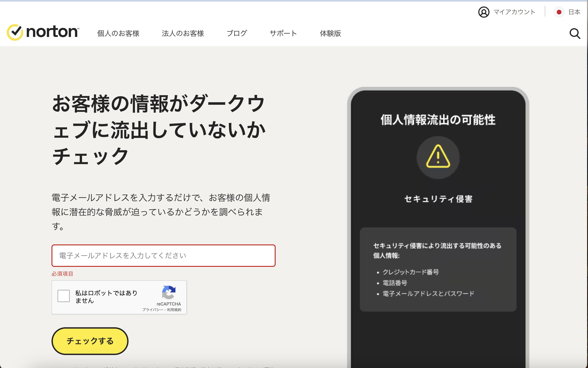Open the search magnifier icon

(x=575, y=34)
